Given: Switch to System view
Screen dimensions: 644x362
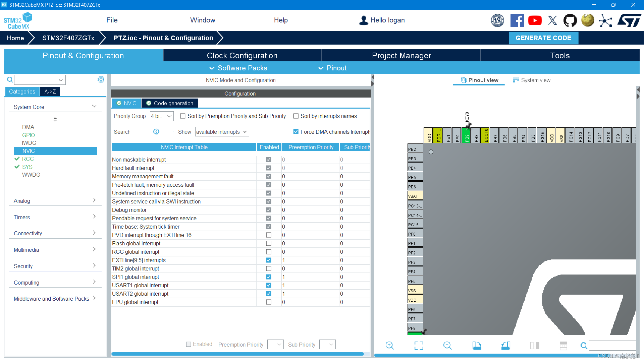Looking at the screenshot, I should [x=532, y=80].
